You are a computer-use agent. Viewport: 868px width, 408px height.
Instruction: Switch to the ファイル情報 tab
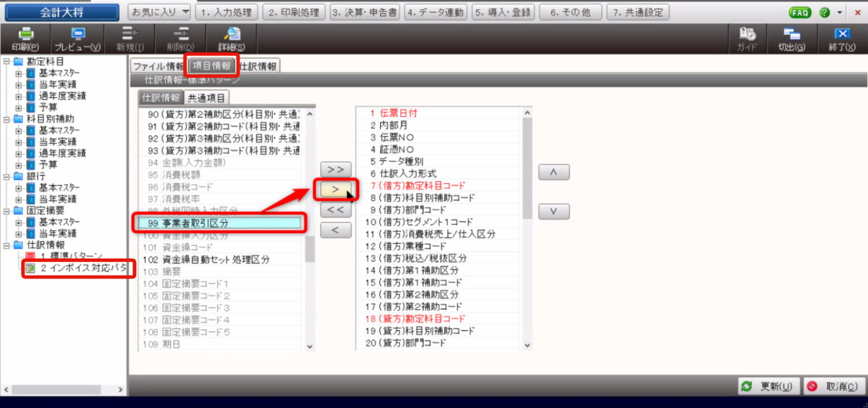pos(158,66)
